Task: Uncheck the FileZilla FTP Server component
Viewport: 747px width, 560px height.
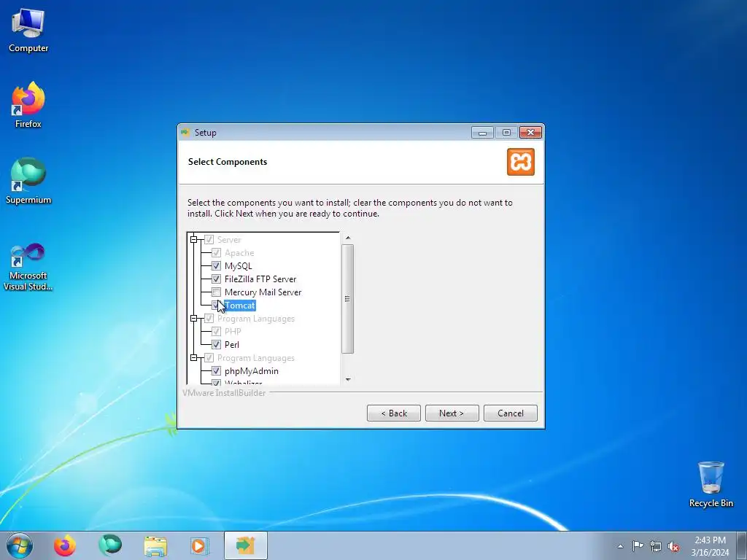Action: 216,279
